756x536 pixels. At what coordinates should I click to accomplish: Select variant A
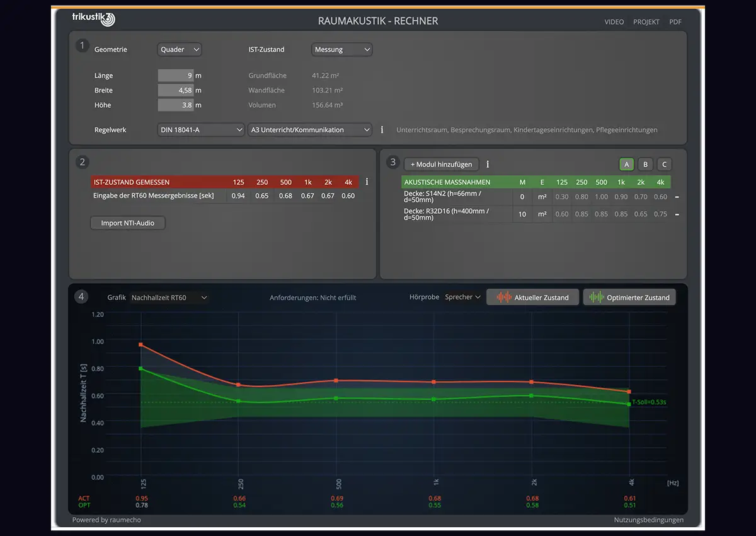[626, 165]
